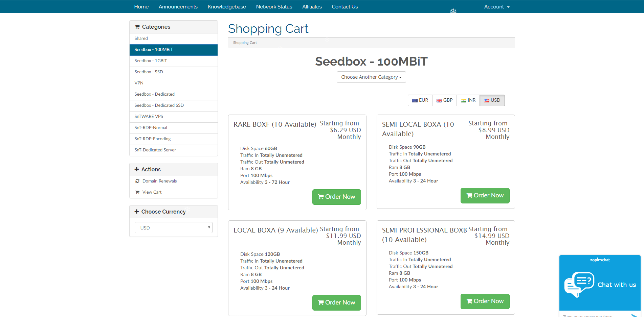Order the RARE BOXF seedbox
Screen dimensions: 644x317
tap(336, 197)
